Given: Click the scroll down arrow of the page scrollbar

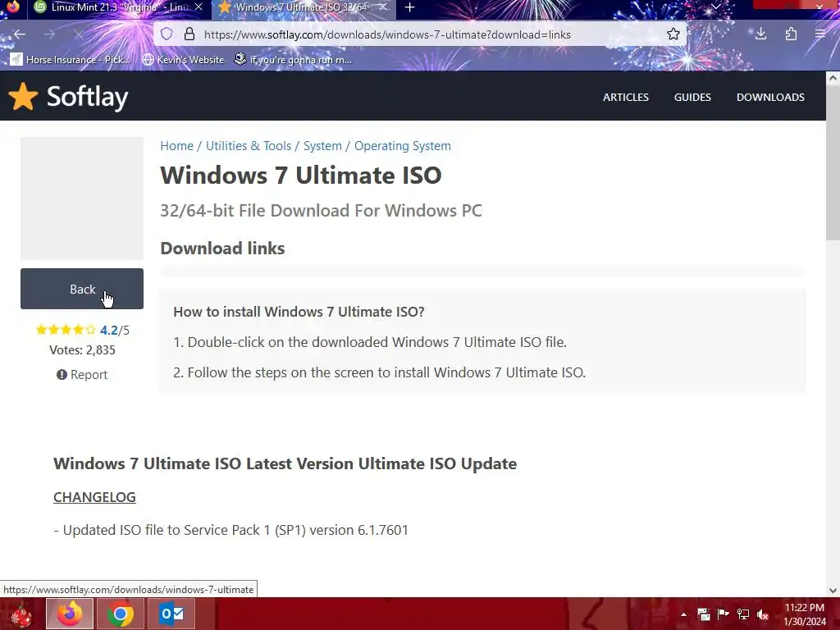Looking at the screenshot, I should pyautogui.click(x=833, y=591).
